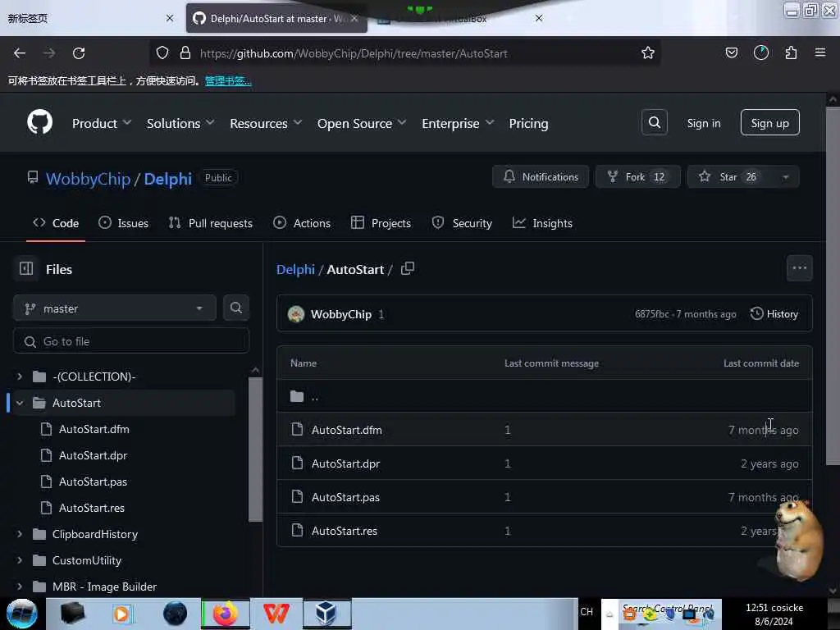Click the Firefox icon in taskbar

click(x=226, y=614)
